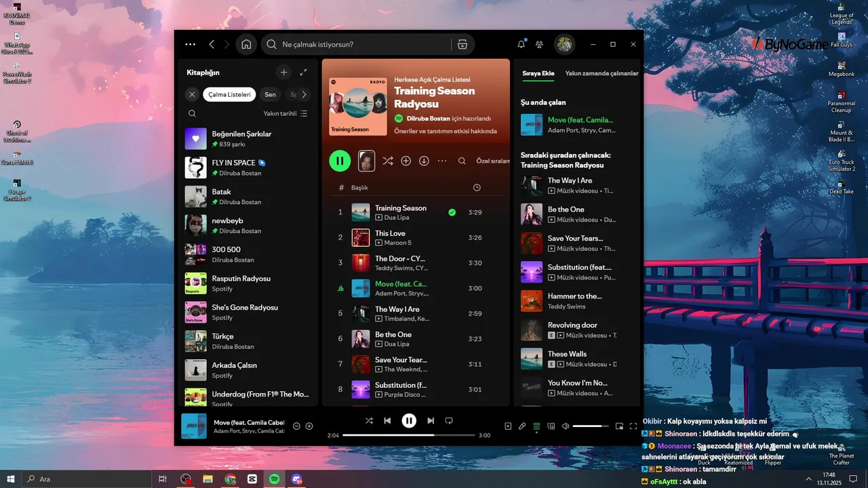Open Spotify from the Windows taskbar

[x=275, y=479]
